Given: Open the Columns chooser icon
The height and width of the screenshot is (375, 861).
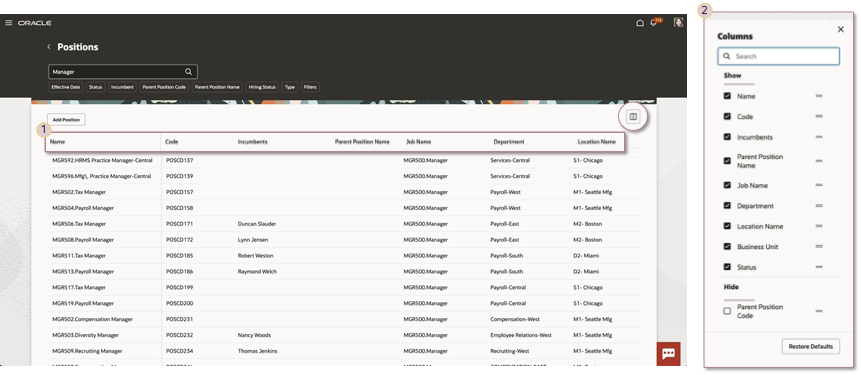Looking at the screenshot, I should click(633, 116).
